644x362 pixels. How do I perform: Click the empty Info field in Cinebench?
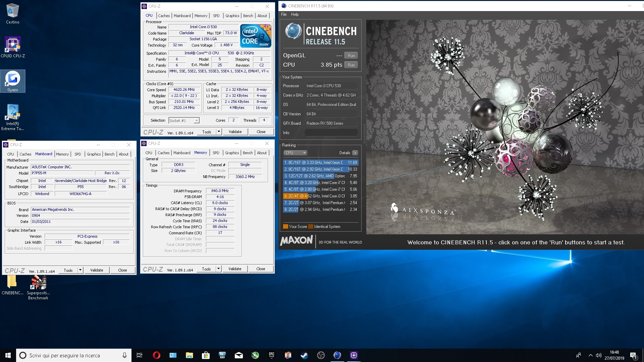[331, 133]
